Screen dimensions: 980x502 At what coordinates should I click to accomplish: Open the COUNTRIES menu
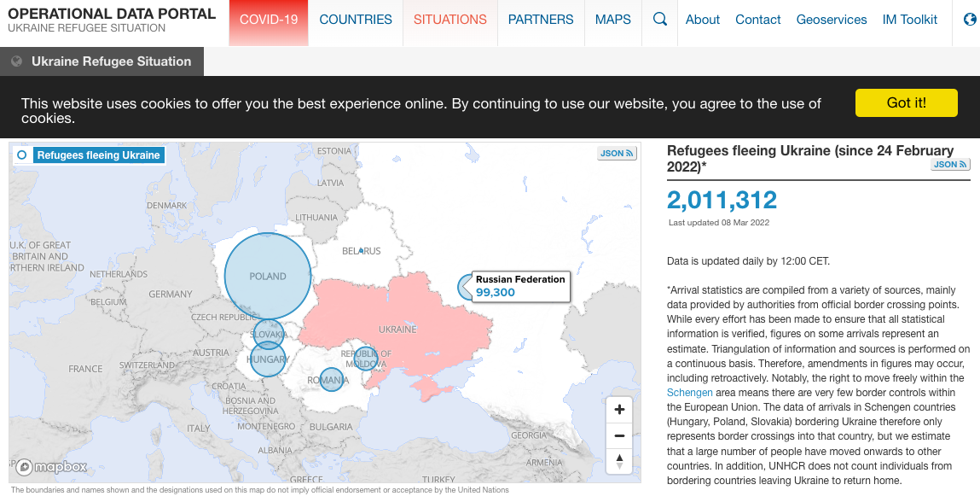(356, 20)
